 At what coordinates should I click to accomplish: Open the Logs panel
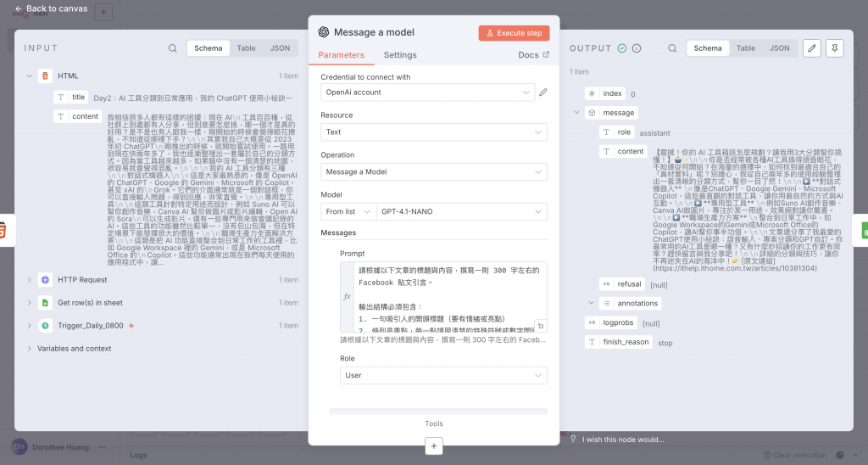[x=138, y=456]
